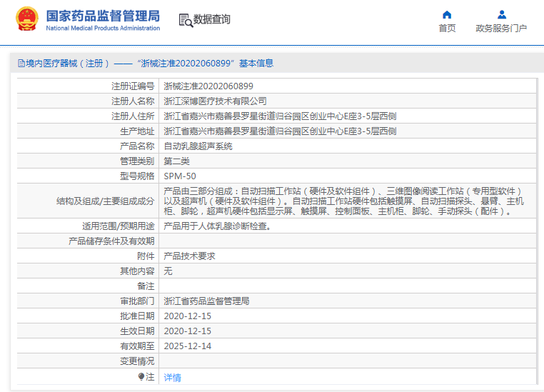Screen dimensions: 544x392
Task: Click National Medical Products Administration English subtitle
Action: pos(103,29)
